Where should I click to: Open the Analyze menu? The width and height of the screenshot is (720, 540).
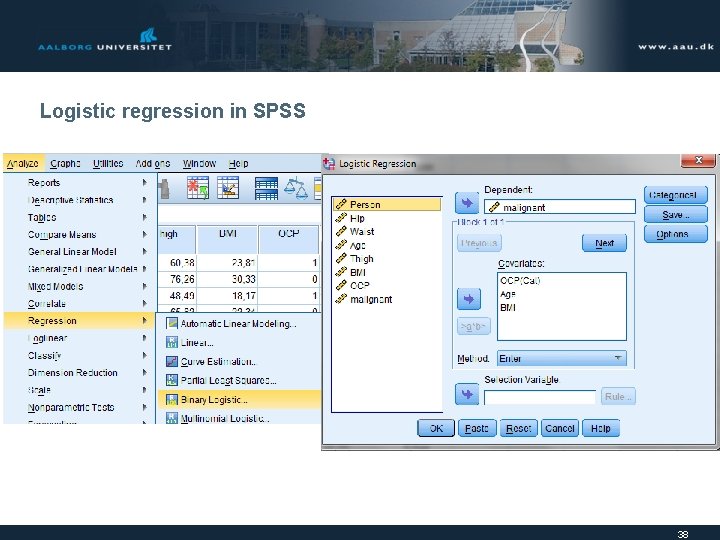[23, 163]
